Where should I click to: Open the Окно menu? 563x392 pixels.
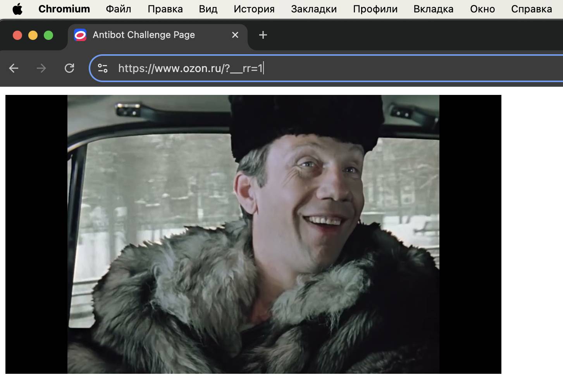coord(482,9)
